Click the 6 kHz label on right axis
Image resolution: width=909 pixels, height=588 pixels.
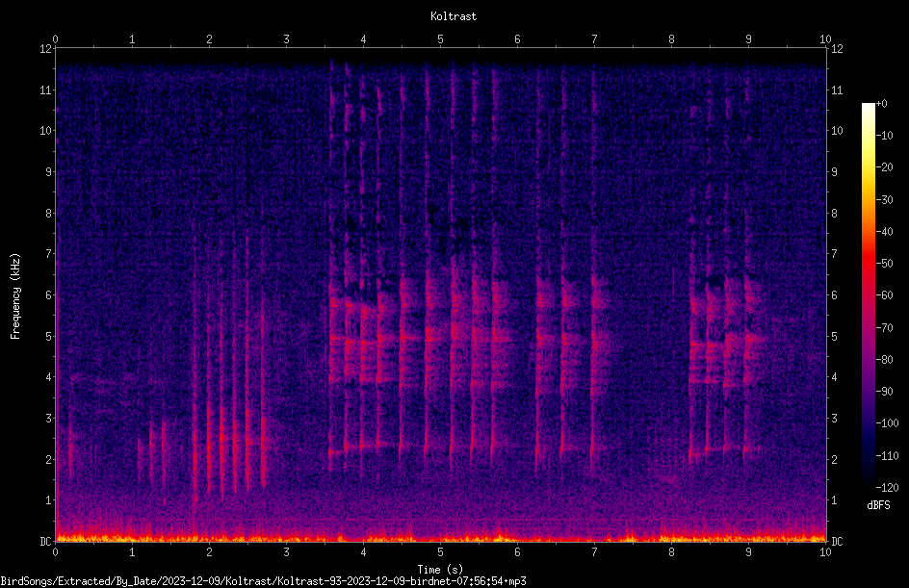click(834, 295)
